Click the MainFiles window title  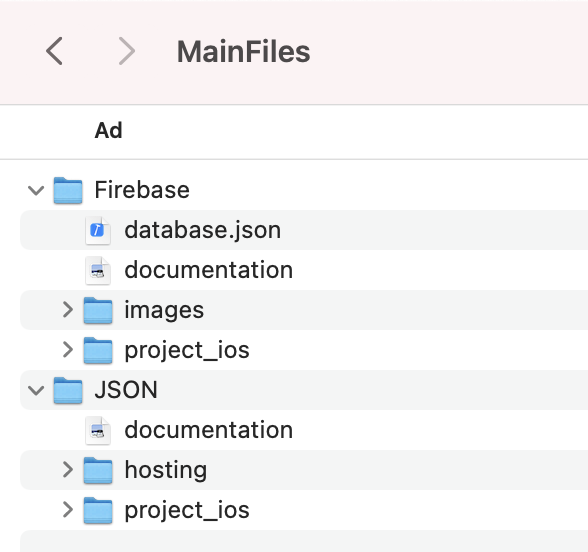coord(243,52)
